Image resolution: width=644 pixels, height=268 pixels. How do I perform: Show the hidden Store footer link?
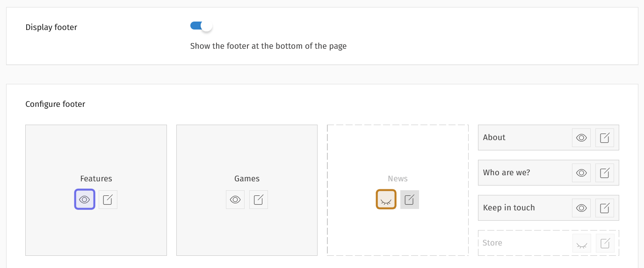point(582,243)
